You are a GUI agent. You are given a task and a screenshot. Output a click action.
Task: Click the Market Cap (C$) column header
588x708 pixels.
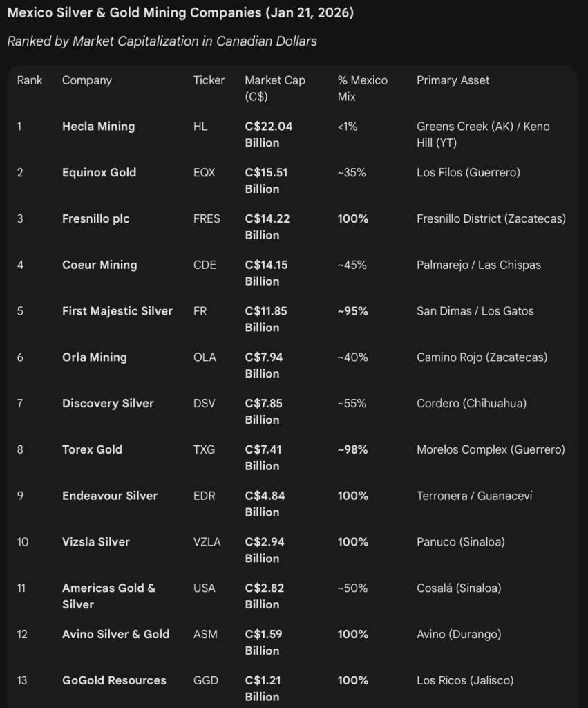(x=275, y=88)
